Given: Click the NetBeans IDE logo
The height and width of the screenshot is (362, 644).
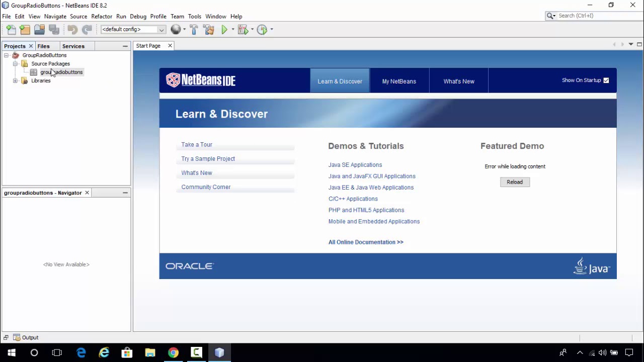Looking at the screenshot, I should (201, 80).
